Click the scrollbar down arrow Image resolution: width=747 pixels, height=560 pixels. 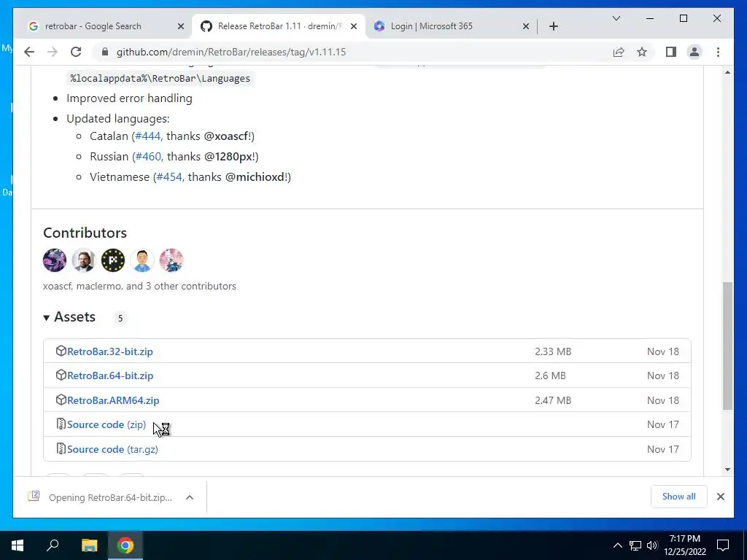pyautogui.click(x=727, y=470)
